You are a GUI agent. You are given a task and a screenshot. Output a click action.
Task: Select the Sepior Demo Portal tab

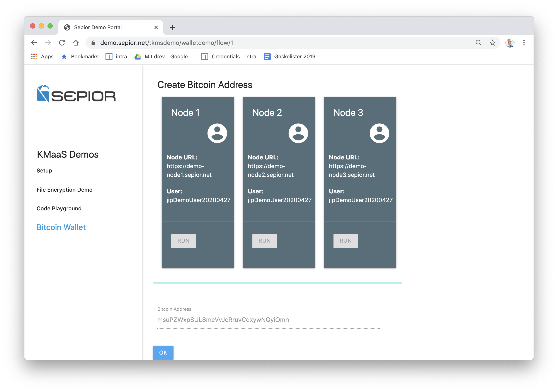98,27
